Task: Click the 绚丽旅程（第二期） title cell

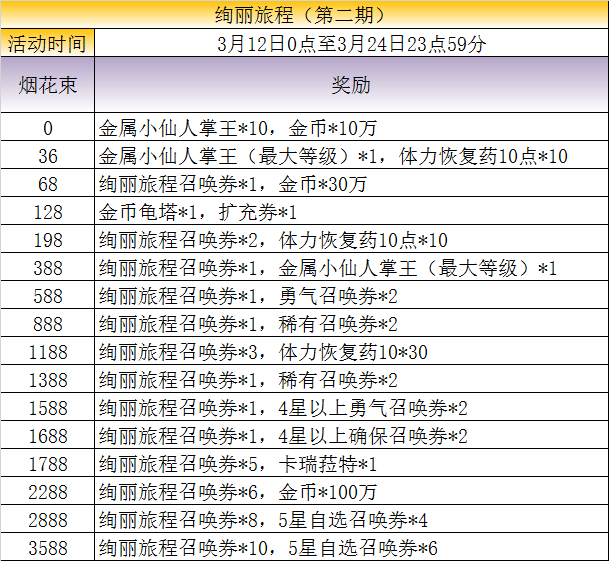Action: pos(304,15)
